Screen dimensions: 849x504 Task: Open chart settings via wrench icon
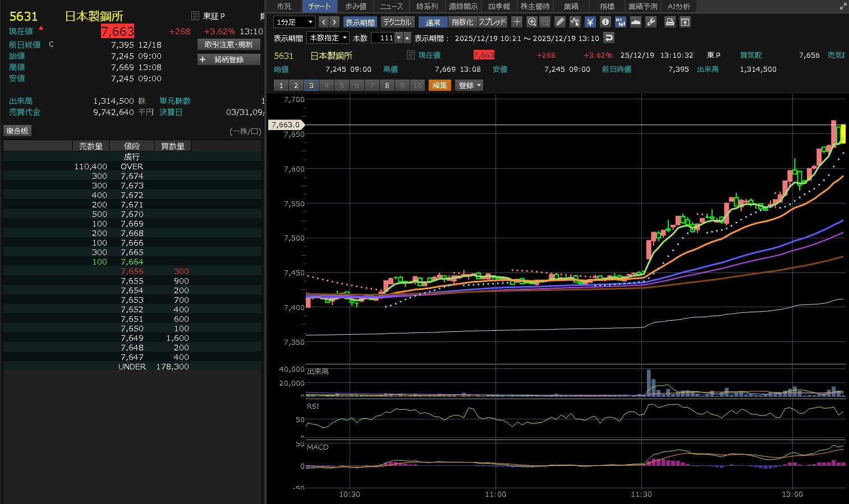click(x=651, y=22)
